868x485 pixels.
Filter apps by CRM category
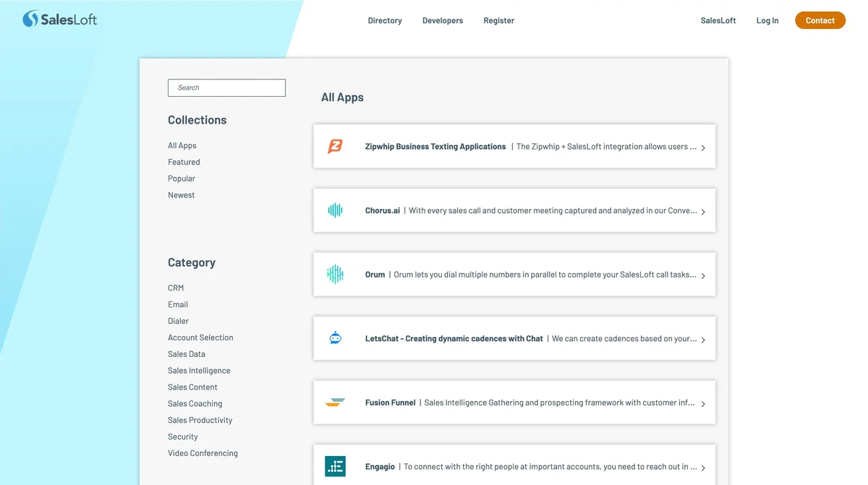point(175,287)
